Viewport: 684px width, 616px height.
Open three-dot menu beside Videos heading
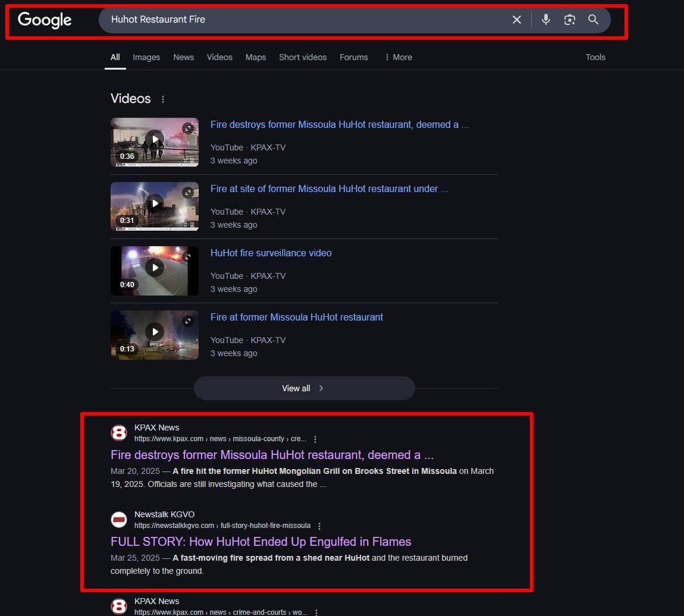pyautogui.click(x=163, y=99)
